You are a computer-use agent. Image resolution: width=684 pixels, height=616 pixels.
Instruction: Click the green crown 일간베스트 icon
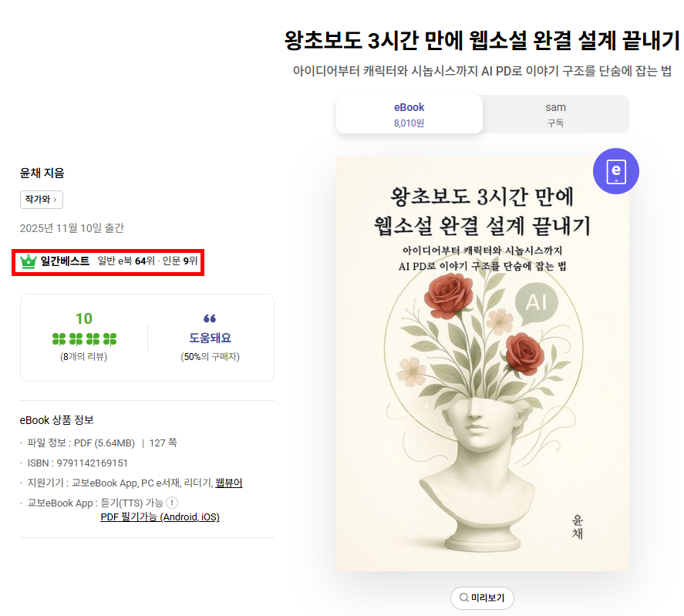click(29, 261)
